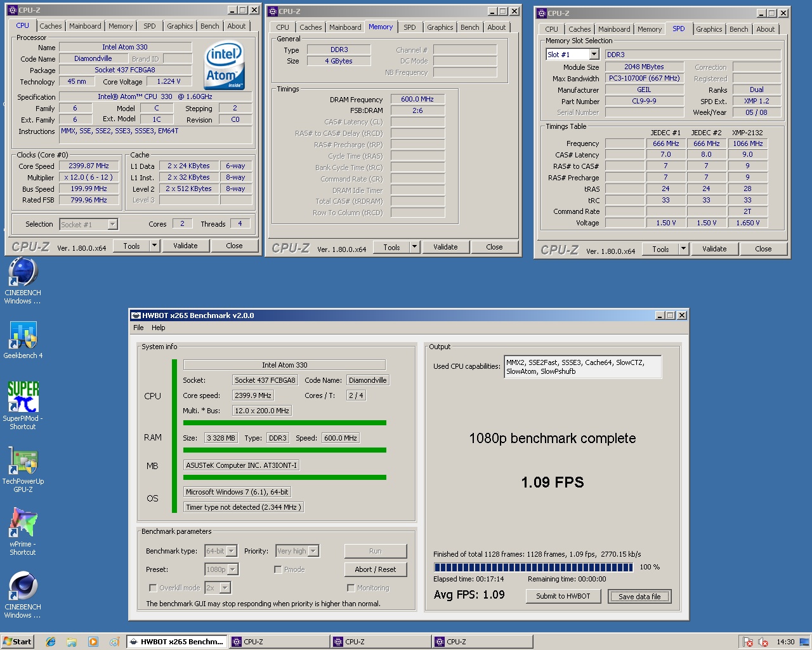Click Validate in the Intel Atom CPU-Z window
The image size is (812, 650).
[185, 246]
